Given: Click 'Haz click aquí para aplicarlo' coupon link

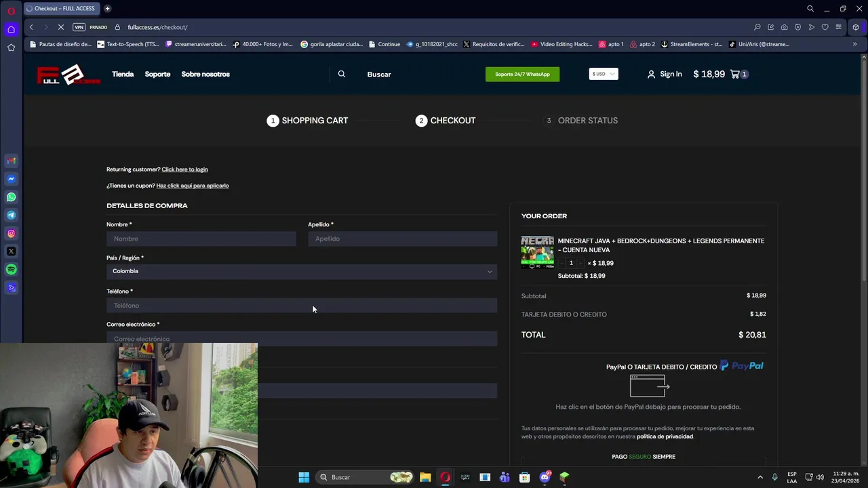Looking at the screenshot, I should tap(193, 186).
